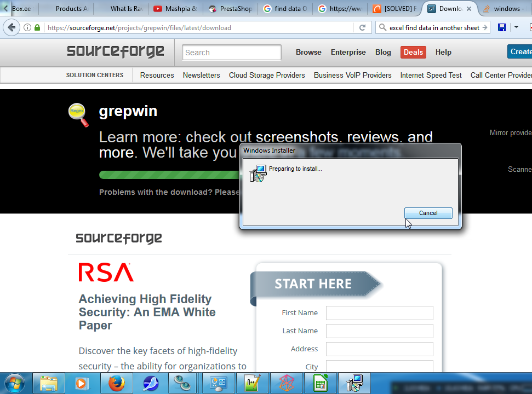Switch to the Mashpia YouTube tab
Viewport: 532px width, 394px height.
click(176, 9)
